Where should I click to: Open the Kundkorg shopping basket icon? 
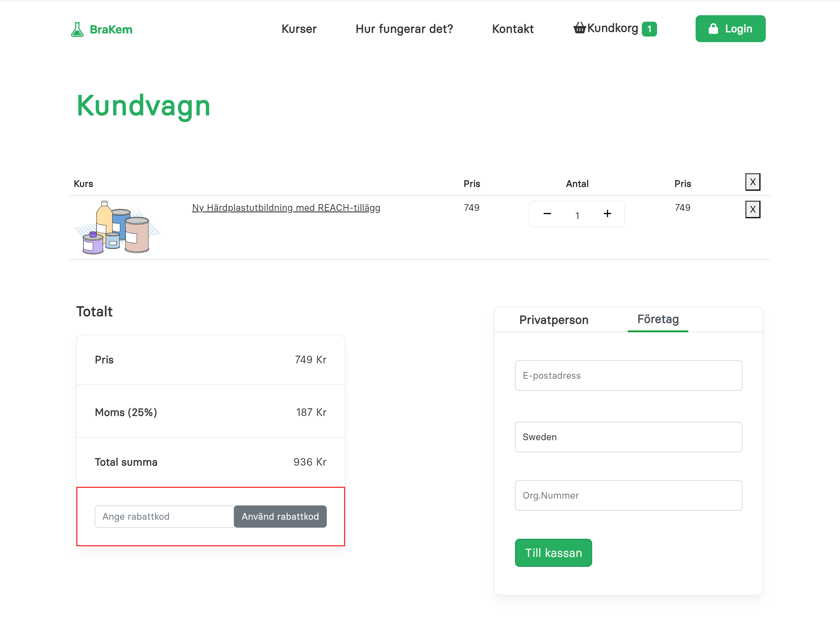pyautogui.click(x=579, y=28)
